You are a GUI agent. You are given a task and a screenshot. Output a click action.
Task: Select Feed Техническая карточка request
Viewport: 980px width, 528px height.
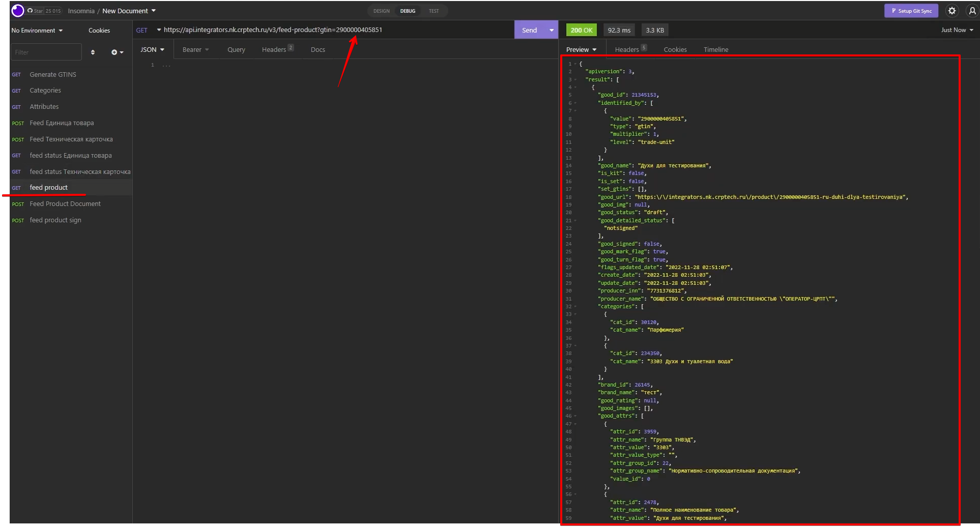(x=71, y=139)
